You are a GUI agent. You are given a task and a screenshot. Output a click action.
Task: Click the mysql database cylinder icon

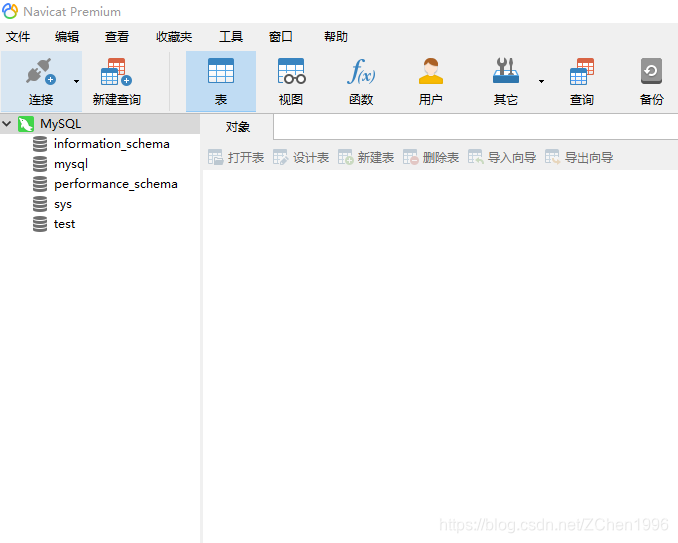40,164
